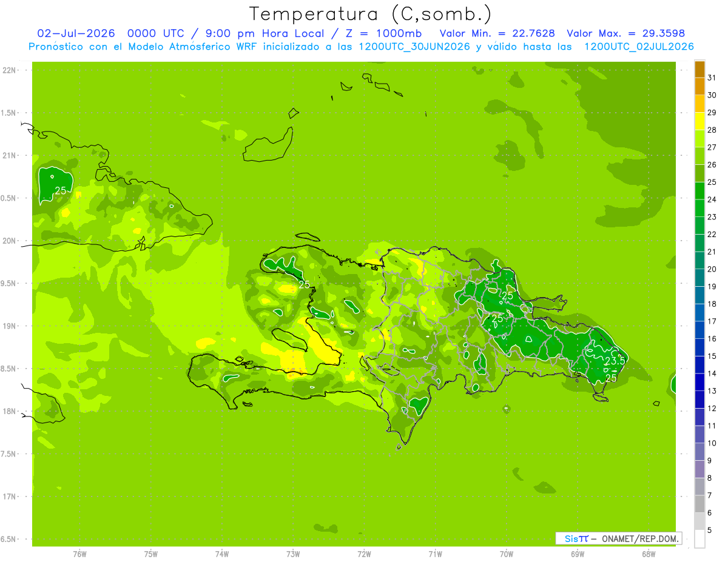Click the colorbar label '7'
728x562 pixels.
pyautogui.click(x=710, y=495)
